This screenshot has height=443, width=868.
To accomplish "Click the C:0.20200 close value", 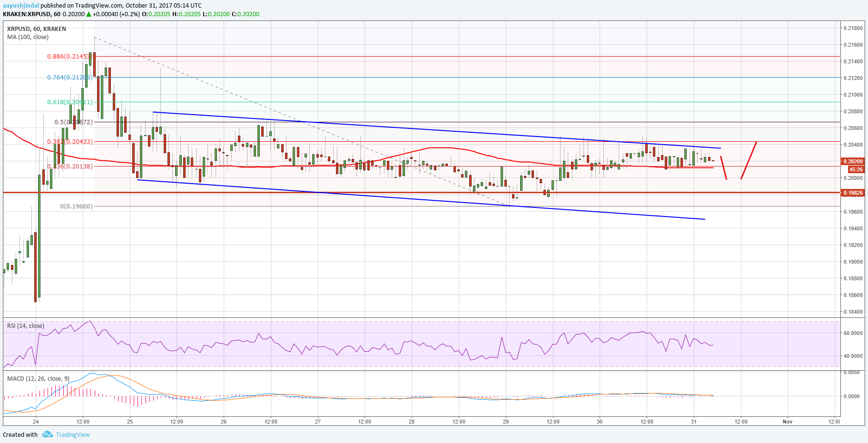I will coord(246,14).
